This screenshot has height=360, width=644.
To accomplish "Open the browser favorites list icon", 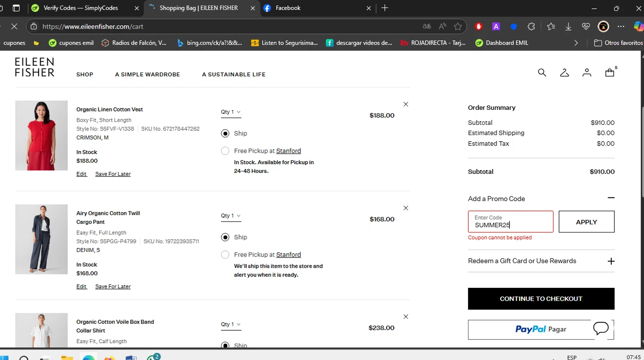I will pyautogui.click(x=551, y=27).
